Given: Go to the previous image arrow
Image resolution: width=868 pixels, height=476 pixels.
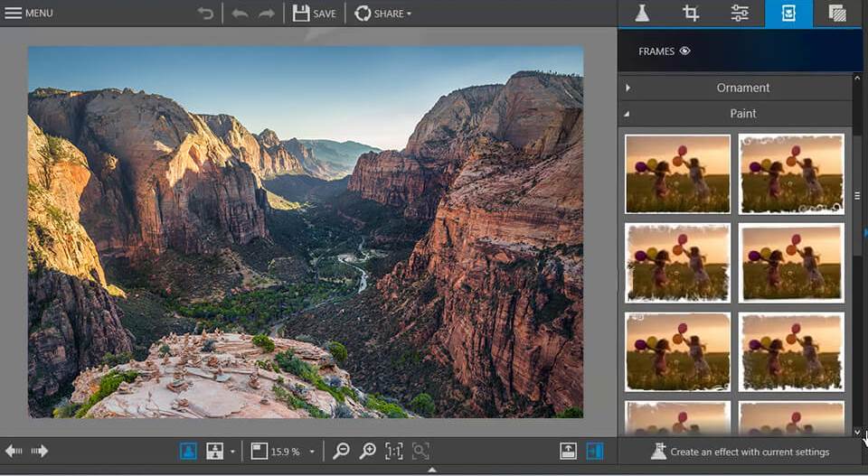Looking at the screenshot, I should pyautogui.click(x=14, y=451).
